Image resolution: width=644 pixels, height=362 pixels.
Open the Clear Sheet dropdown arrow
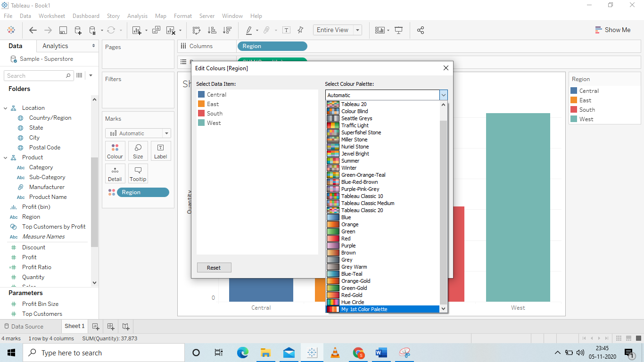point(180,31)
